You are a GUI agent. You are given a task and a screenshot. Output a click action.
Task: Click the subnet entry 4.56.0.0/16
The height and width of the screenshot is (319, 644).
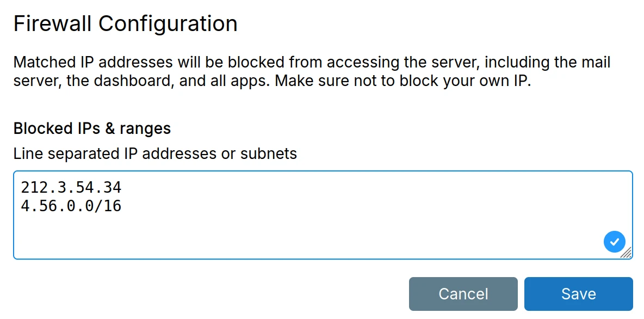click(71, 206)
